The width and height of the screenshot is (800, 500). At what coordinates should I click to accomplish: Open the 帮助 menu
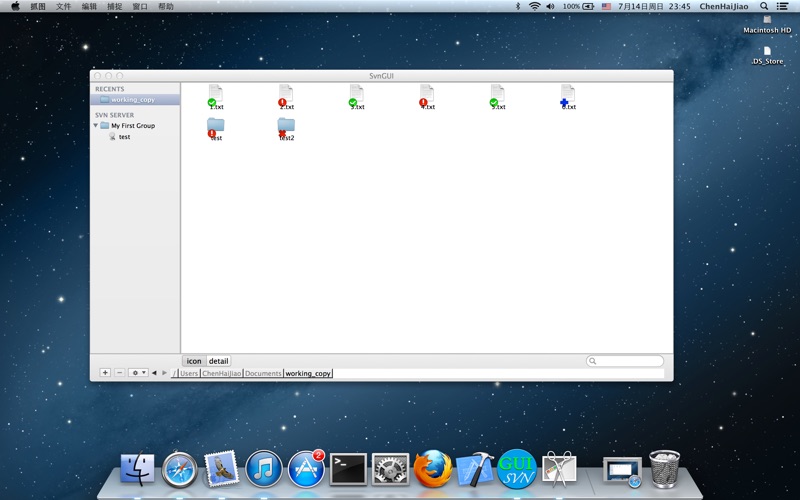coord(166,6)
